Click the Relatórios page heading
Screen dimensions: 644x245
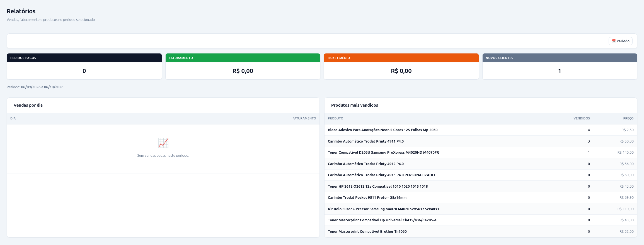tap(21, 11)
